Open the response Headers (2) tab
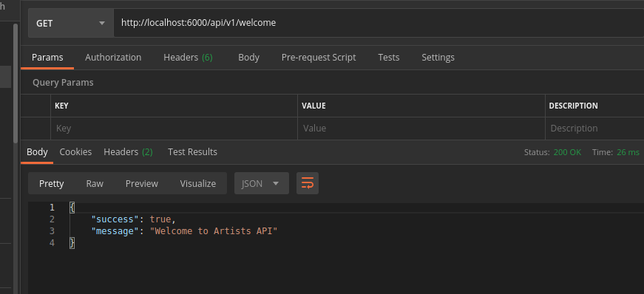The image size is (644, 294). pos(128,152)
